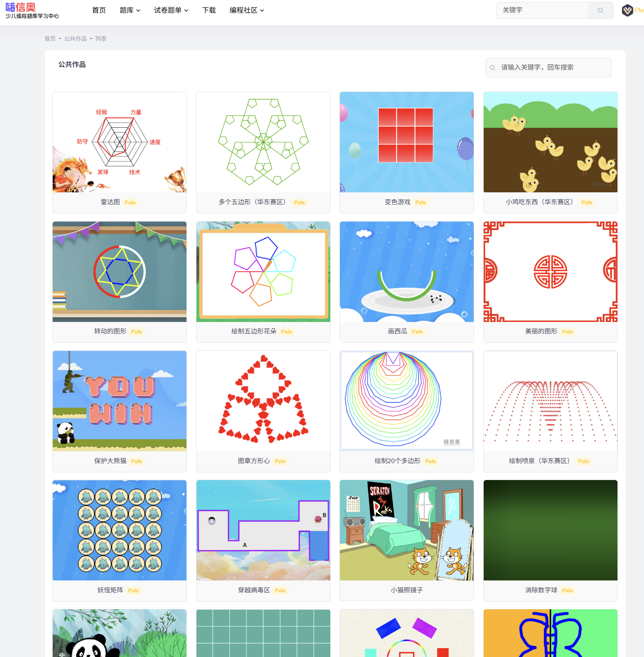Image resolution: width=644 pixels, height=657 pixels.
Task: Click the 绘制喷泉（华东赛区） title
Action: pyautogui.click(x=541, y=461)
